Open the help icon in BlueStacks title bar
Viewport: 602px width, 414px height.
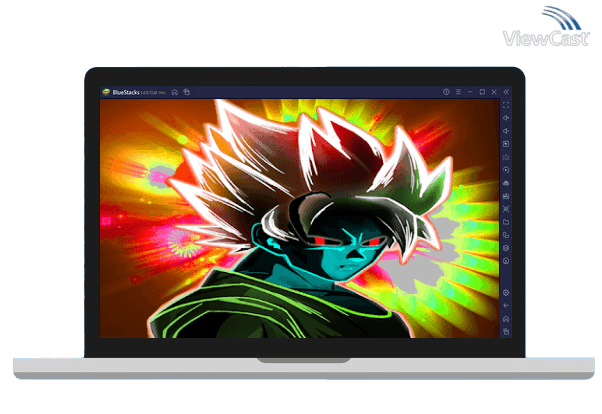click(446, 92)
